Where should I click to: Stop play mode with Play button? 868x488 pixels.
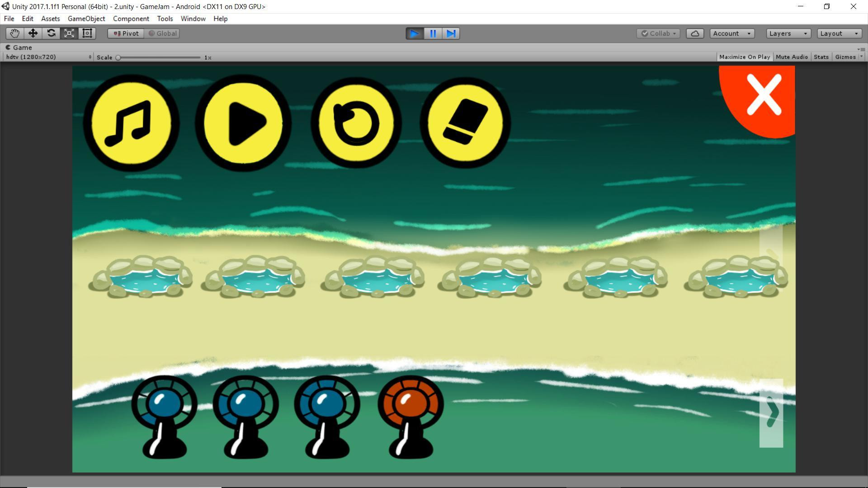(x=415, y=33)
